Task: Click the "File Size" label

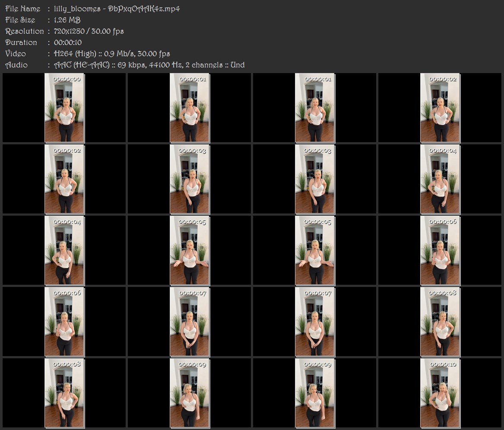Action: pos(20,20)
